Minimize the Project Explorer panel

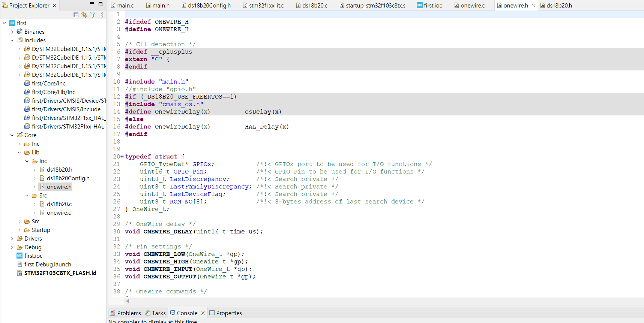click(92, 4)
